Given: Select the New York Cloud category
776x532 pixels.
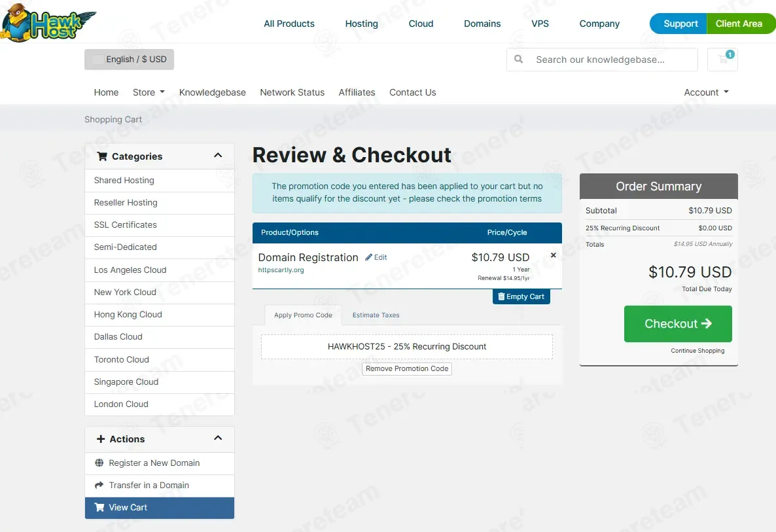Looking at the screenshot, I should click(x=160, y=293).
